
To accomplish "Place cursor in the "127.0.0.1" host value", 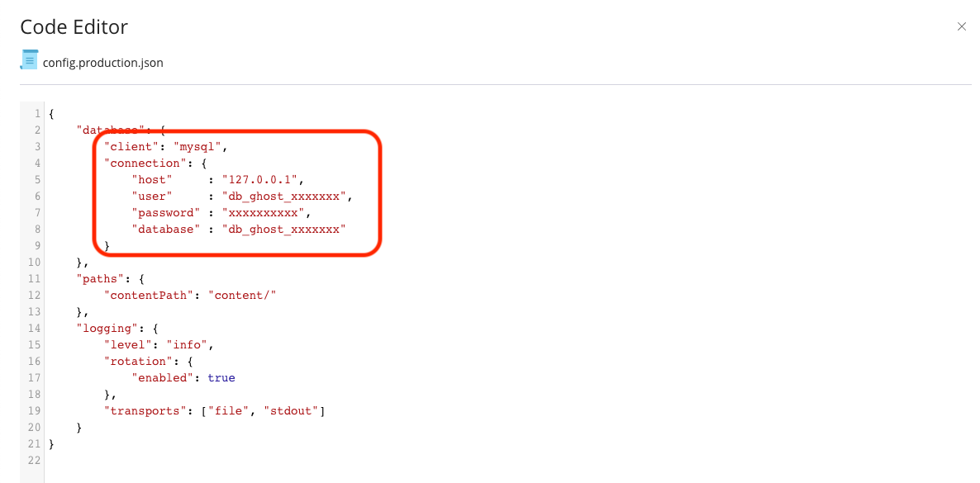I will [260, 180].
